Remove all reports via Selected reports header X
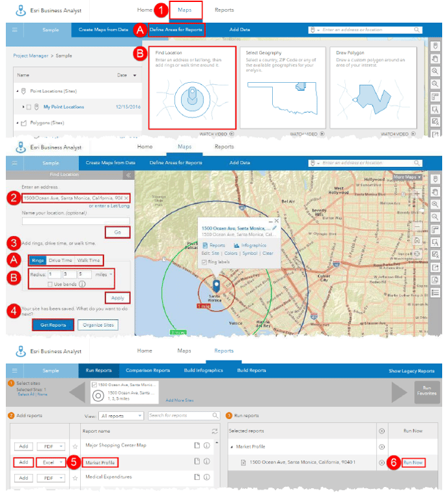448x498 pixels. pyautogui.click(x=382, y=431)
